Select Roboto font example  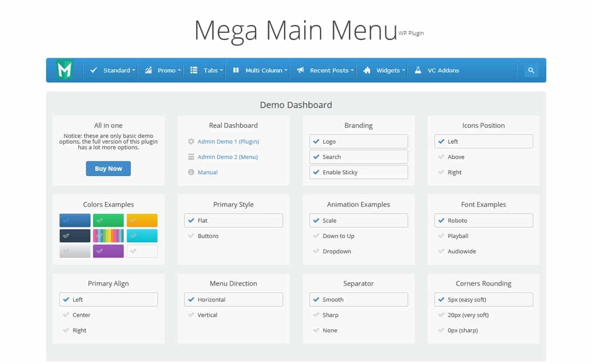click(x=484, y=221)
